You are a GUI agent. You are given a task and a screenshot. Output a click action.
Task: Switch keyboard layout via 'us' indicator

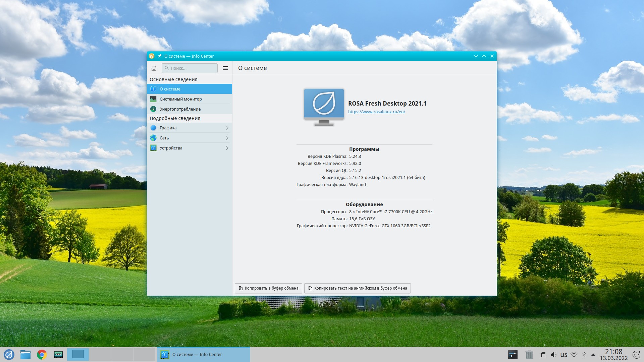tap(563, 355)
